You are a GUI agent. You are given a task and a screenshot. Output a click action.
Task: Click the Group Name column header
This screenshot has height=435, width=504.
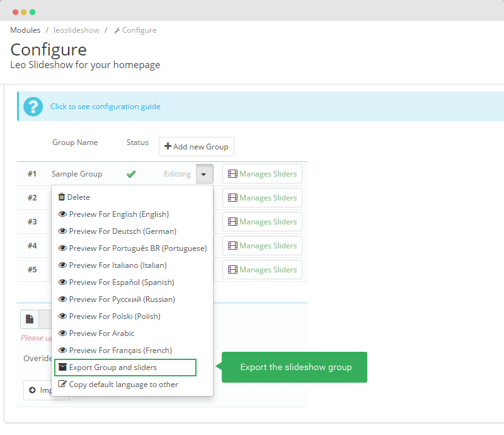pos(75,142)
